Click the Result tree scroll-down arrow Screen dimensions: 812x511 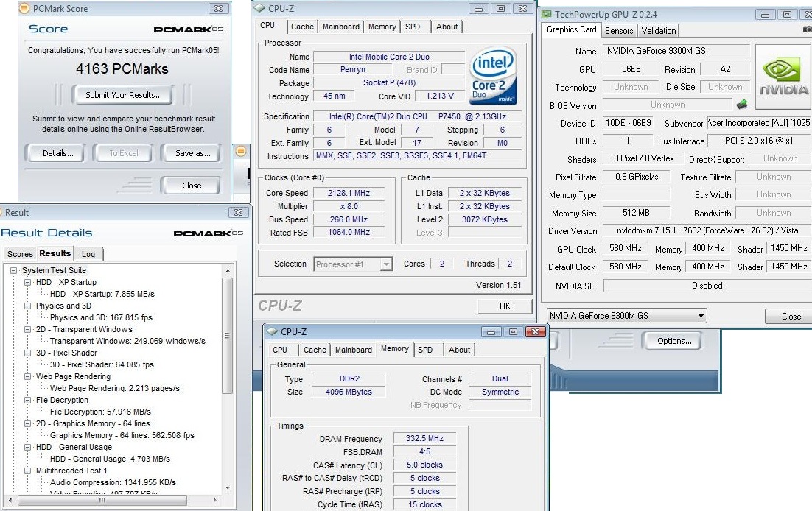[x=228, y=488]
